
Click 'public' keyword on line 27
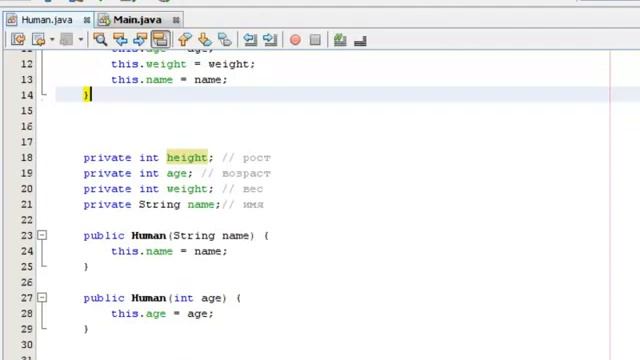pos(104,298)
